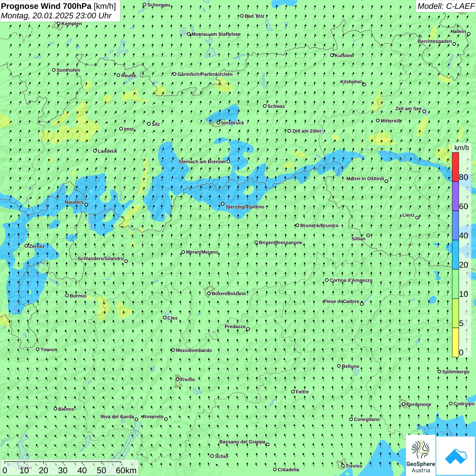Click the Lienz city marker
Image resolution: width=476 pixels, height=476 pixels.
(x=417, y=217)
